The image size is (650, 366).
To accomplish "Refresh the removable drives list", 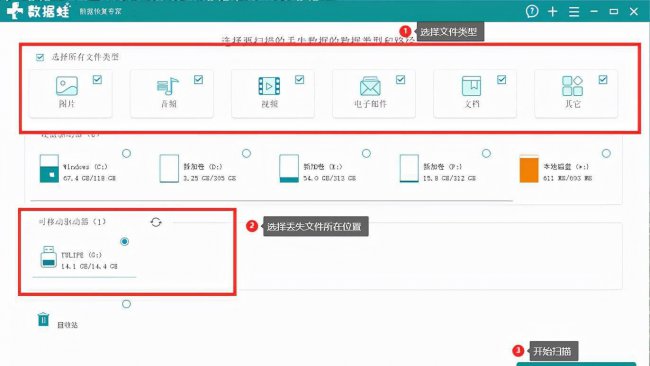I will (x=156, y=222).
